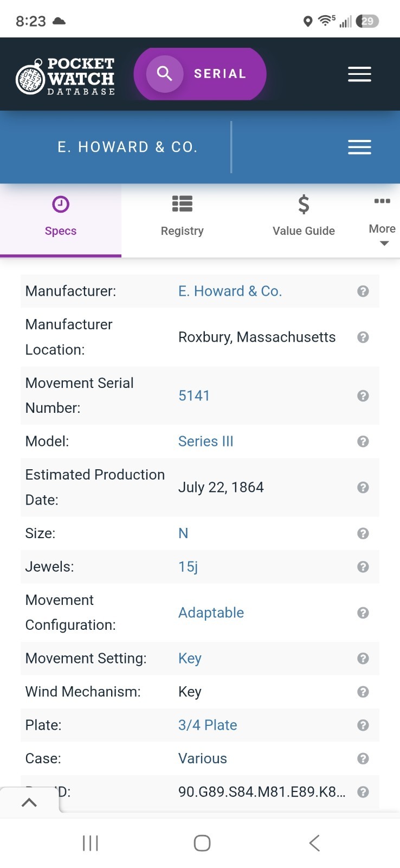Show help for the Plate field

click(x=363, y=725)
